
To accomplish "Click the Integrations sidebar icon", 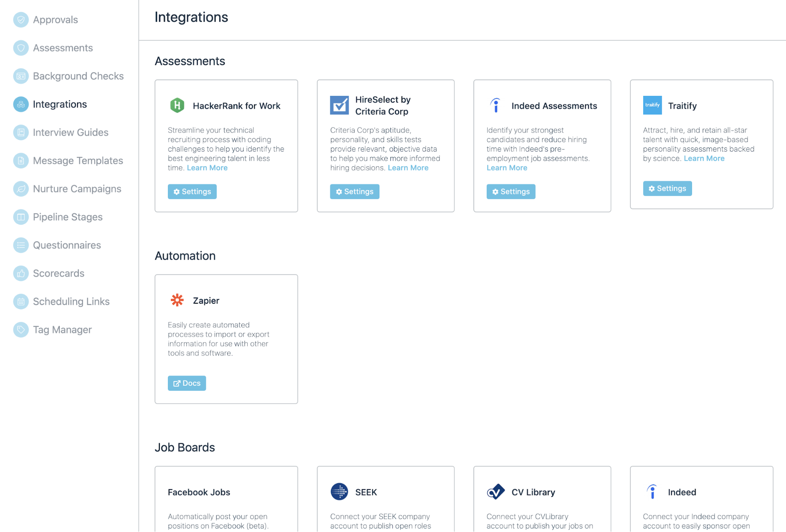I will click(x=21, y=104).
